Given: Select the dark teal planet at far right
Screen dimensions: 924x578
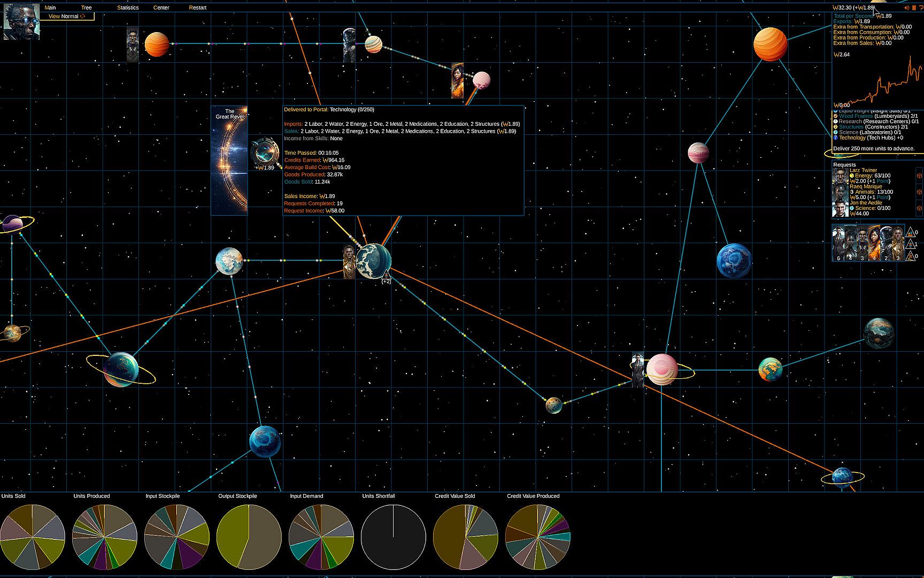Looking at the screenshot, I should pyautogui.click(x=879, y=333).
